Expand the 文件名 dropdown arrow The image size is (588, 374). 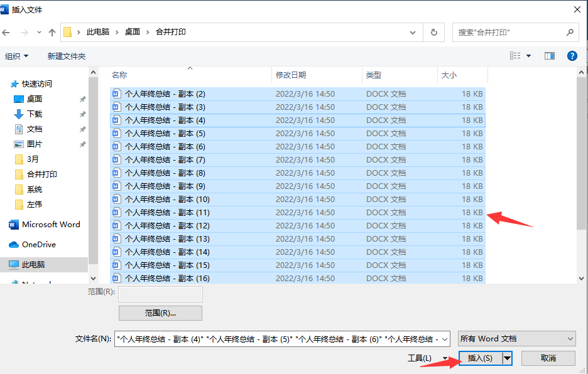(x=445, y=339)
